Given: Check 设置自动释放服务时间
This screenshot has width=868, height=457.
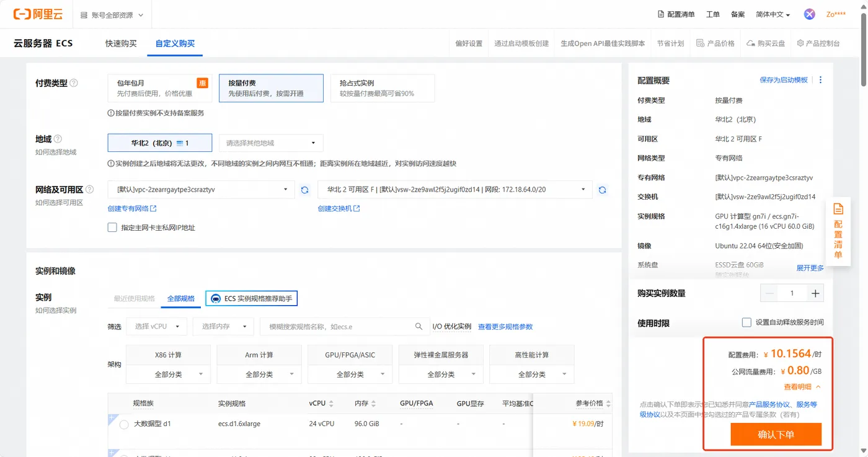Looking at the screenshot, I should 747,322.
